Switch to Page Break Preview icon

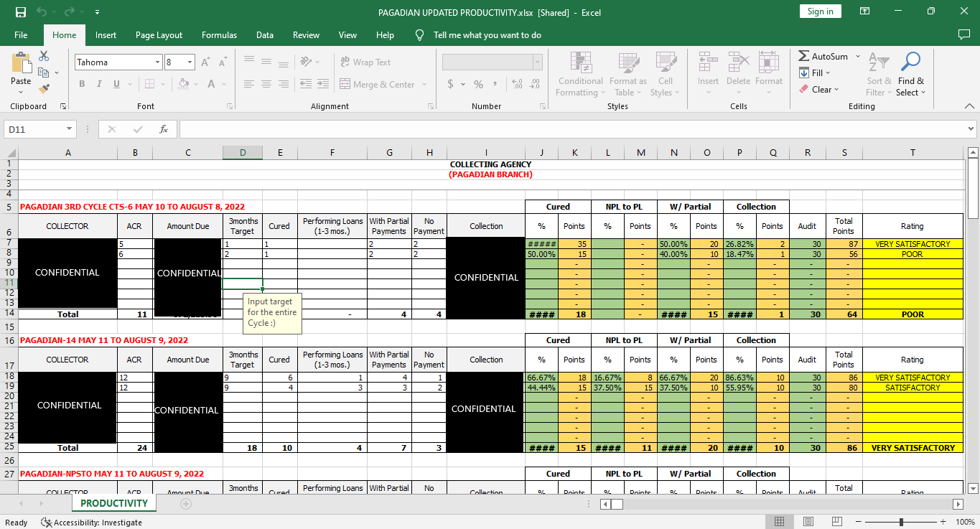837,522
